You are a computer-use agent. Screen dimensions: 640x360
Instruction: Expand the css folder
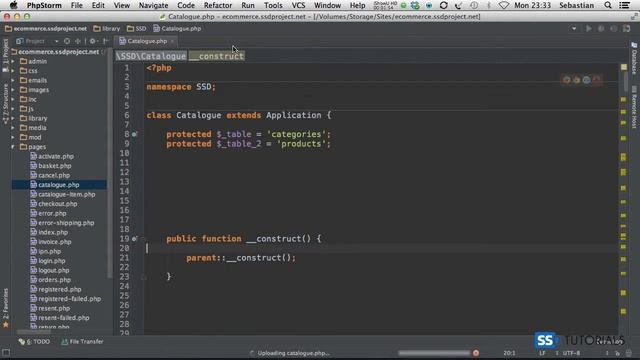13,71
